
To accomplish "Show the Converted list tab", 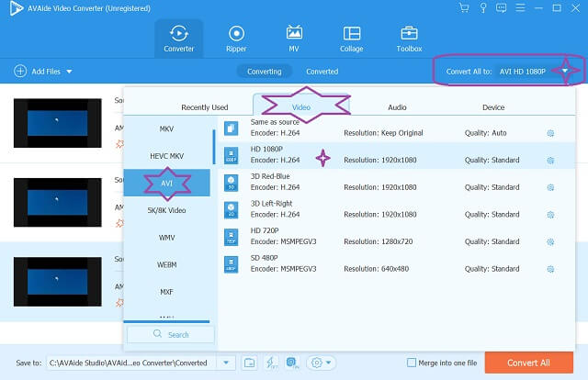I will (x=322, y=72).
